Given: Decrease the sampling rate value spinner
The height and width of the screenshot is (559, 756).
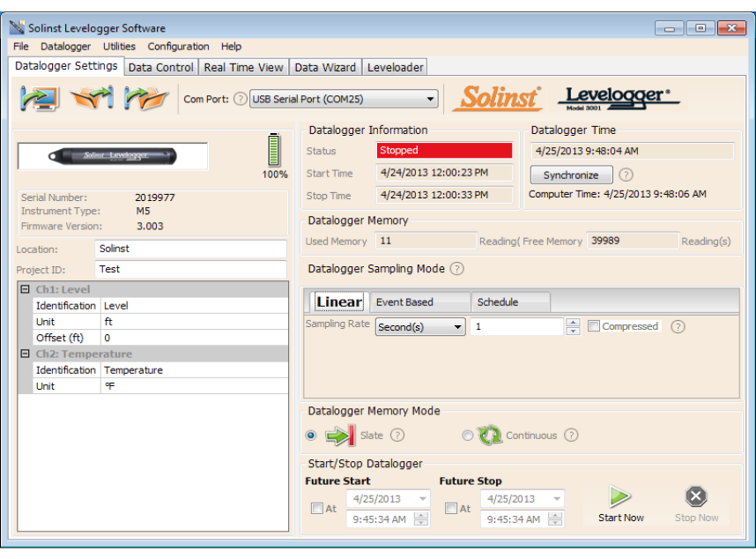Looking at the screenshot, I should (x=573, y=331).
